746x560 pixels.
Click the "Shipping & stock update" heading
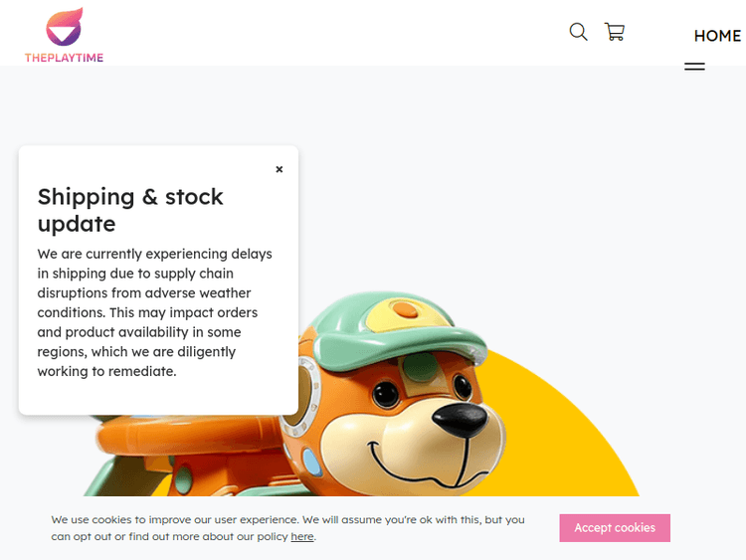pyautogui.click(x=130, y=210)
